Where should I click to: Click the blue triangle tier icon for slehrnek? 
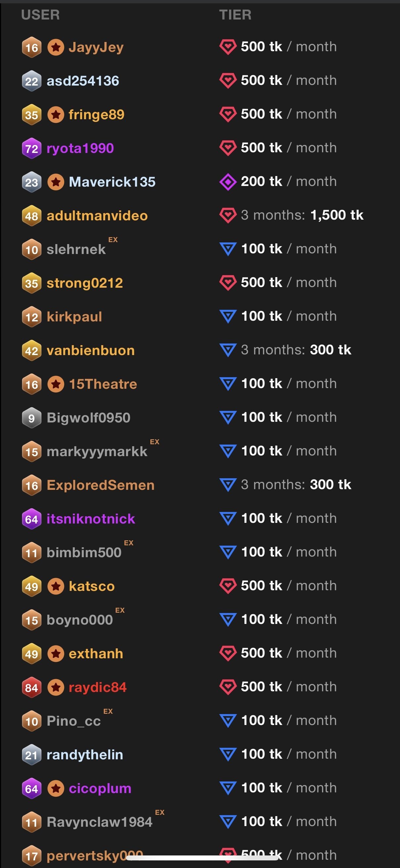(228, 249)
